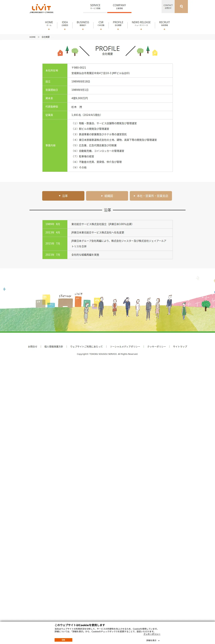Click business item (7) 駐車場の経営
Image resolution: width=215 pixels, height=644 pixels.
coord(83,156)
